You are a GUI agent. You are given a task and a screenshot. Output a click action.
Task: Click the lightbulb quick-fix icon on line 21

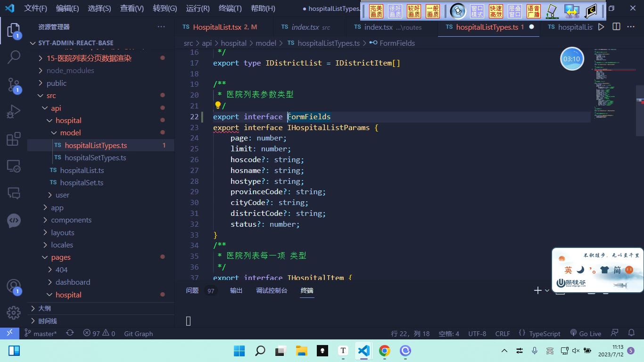point(218,106)
